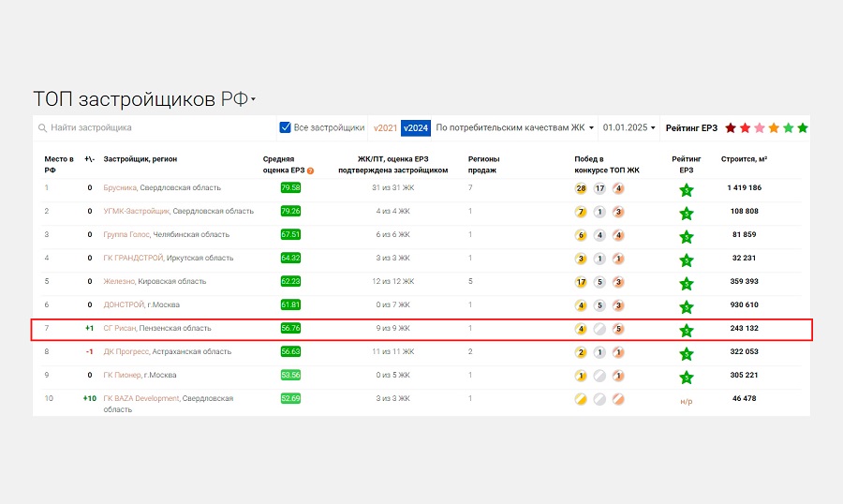Viewport: 843px width, 504px height.
Task: Click the search magnifier icon
Action: pos(42,128)
